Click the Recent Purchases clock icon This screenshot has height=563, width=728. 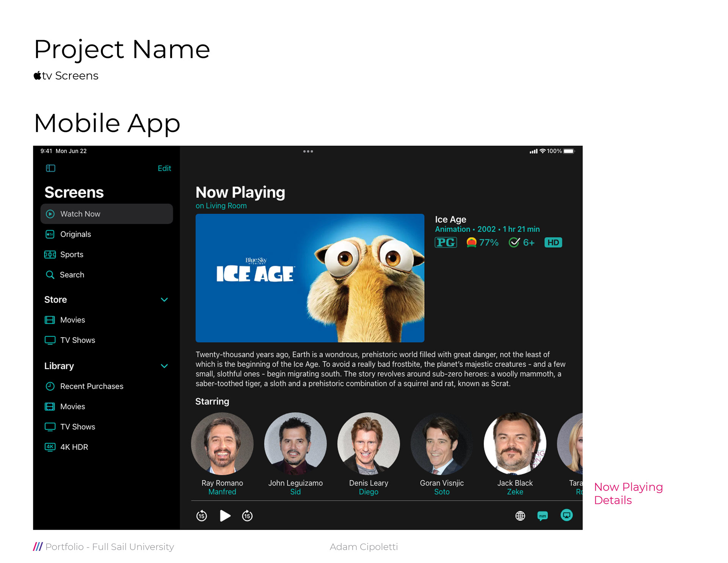coord(50,386)
